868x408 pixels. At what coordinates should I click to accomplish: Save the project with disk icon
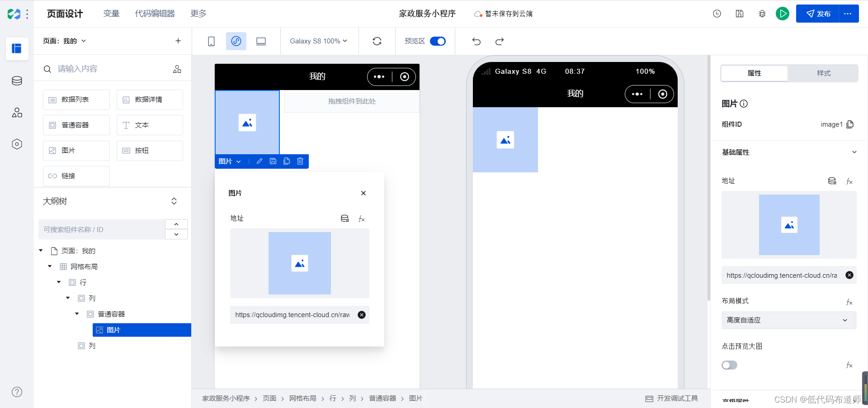(740, 14)
